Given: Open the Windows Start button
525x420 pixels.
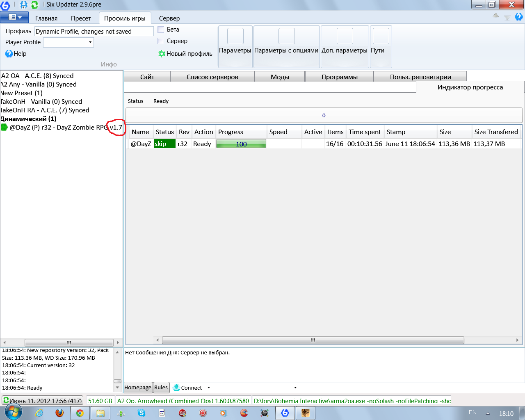Looking at the screenshot, I should [x=14, y=412].
